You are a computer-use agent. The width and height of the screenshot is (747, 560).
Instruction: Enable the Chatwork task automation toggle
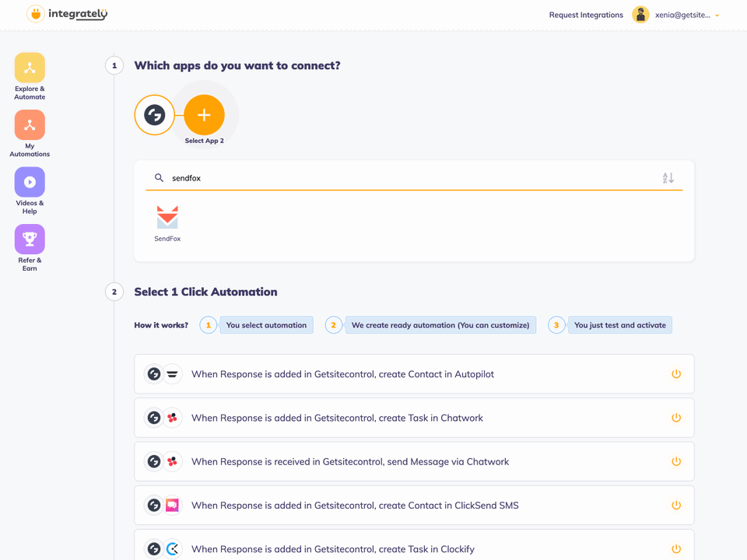pyautogui.click(x=676, y=418)
